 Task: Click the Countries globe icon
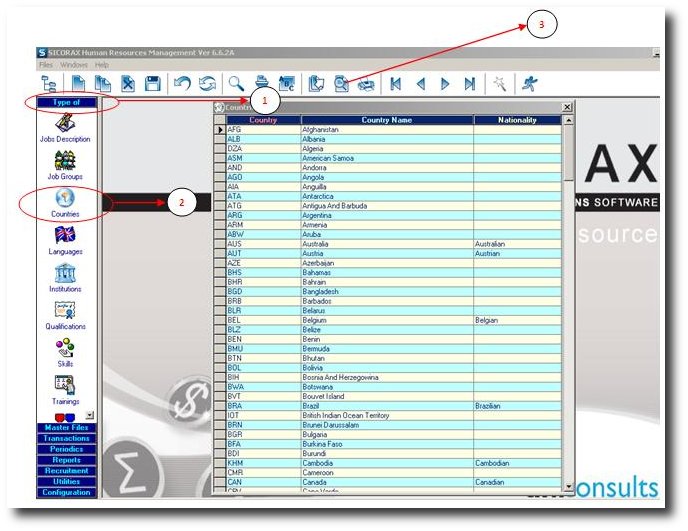(x=66, y=198)
